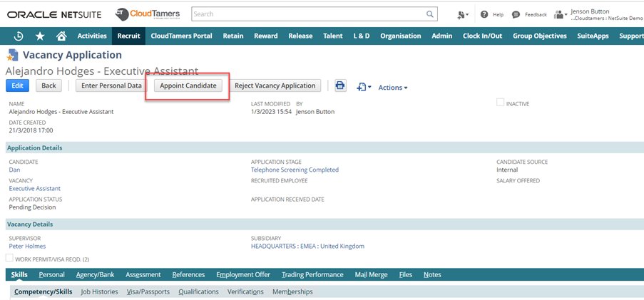Switch to the Agency/Bank tab
Screen dimensions: 644x300
tap(96, 274)
